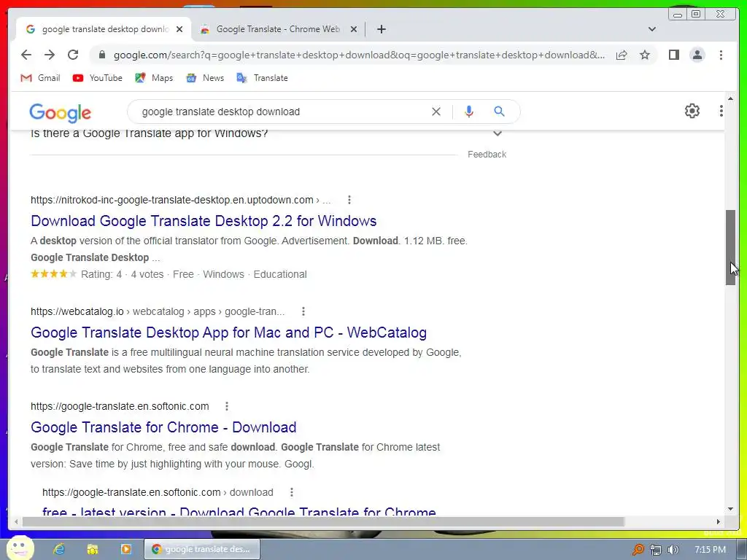Screen dimensions: 747x560
Task: Open the file explorer folder taskbar icon
Action: (x=93, y=549)
